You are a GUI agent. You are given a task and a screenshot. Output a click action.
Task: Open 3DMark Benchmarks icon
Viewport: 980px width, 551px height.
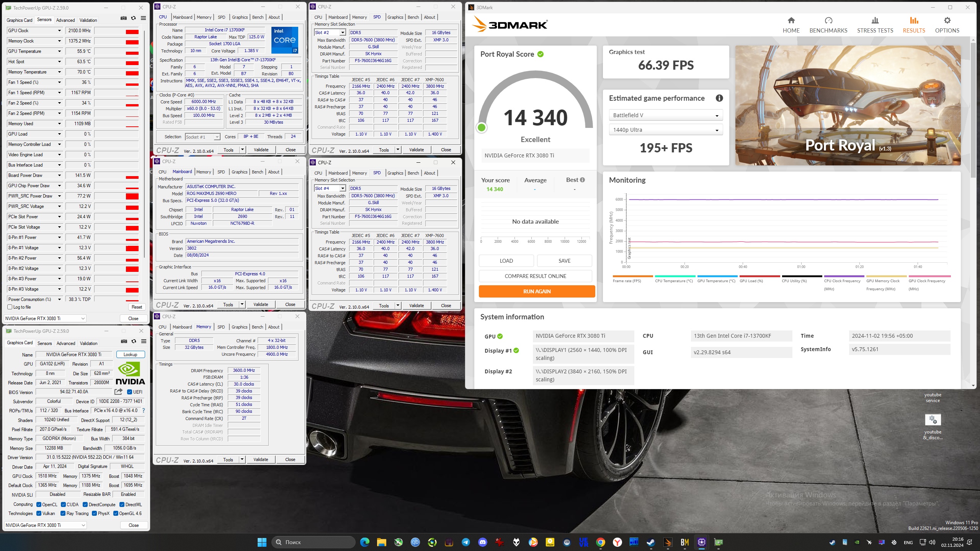(x=828, y=20)
